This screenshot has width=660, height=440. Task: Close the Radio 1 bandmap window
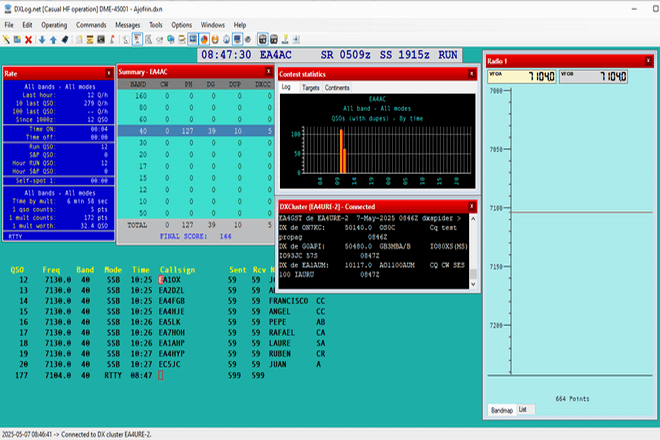[x=648, y=61]
